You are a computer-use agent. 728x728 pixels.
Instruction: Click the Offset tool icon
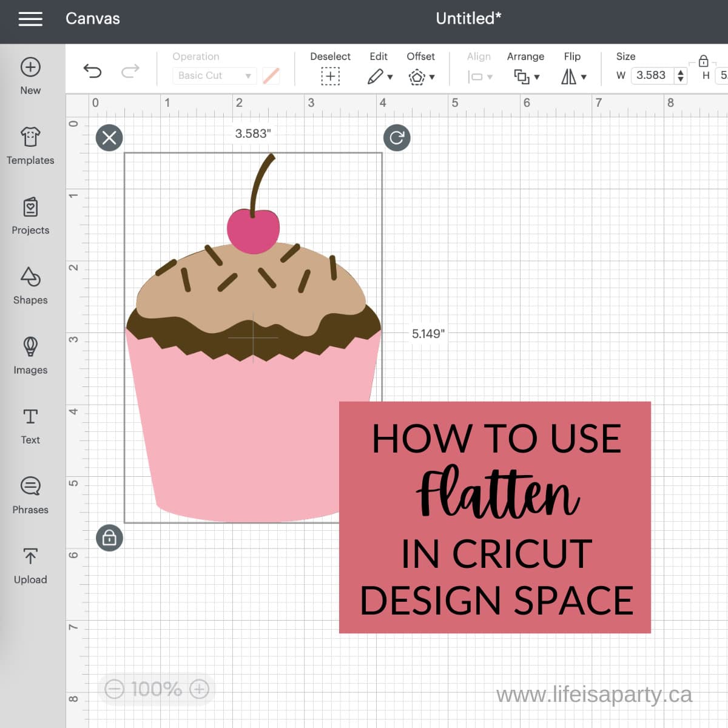coord(417,77)
